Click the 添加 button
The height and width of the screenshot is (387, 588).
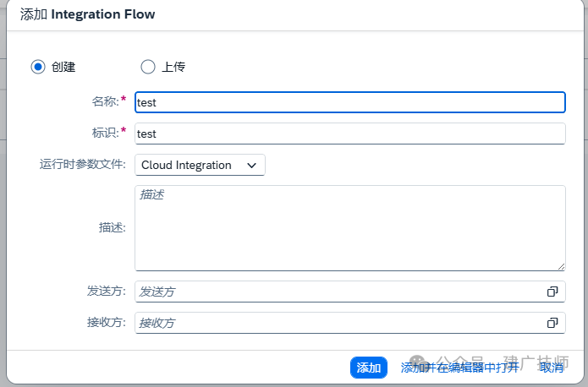(369, 368)
